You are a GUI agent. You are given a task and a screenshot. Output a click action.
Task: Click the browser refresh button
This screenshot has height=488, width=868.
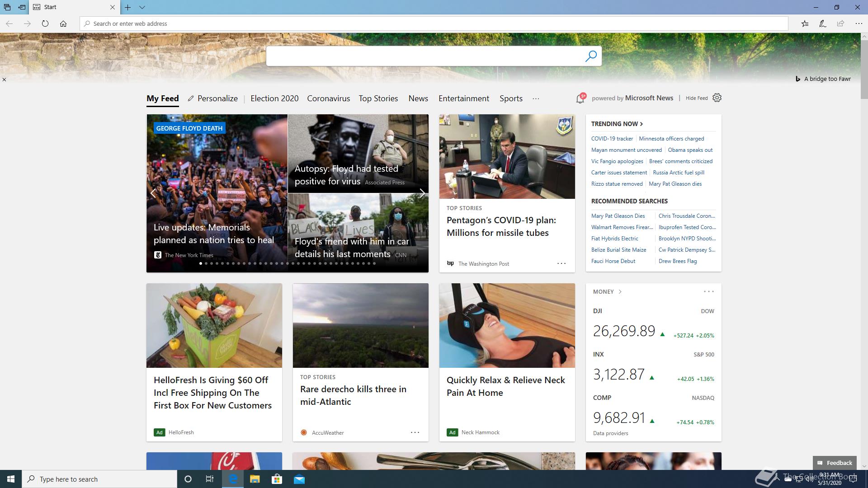pyautogui.click(x=45, y=23)
